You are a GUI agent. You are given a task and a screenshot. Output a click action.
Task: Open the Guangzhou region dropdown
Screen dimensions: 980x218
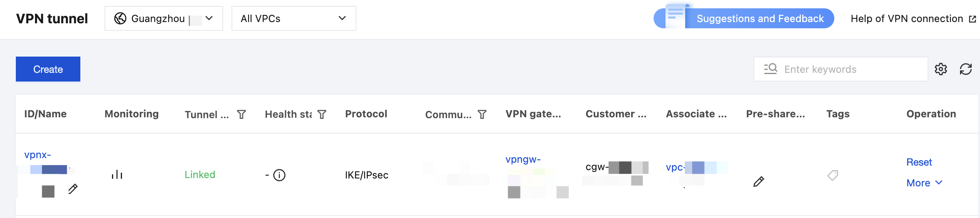coord(164,18)
